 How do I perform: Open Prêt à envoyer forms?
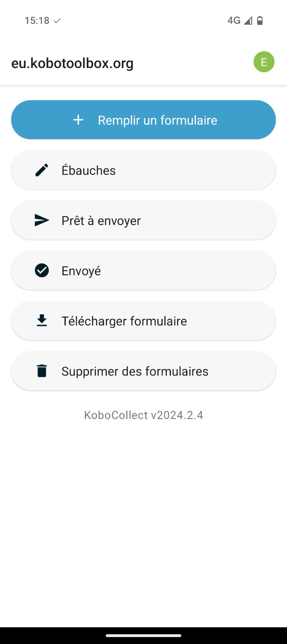[x=143, y=221]
